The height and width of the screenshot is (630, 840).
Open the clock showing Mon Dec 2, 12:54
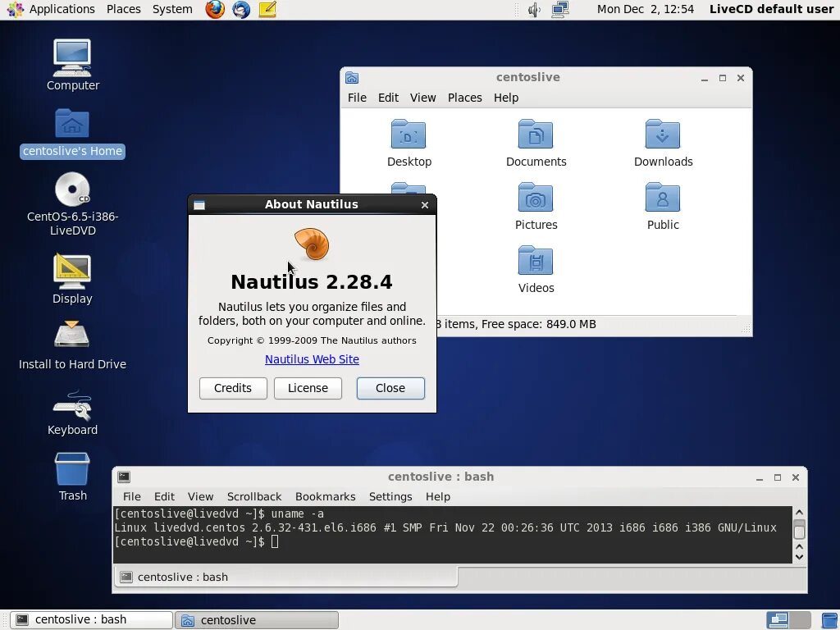[x=645, y=9]
